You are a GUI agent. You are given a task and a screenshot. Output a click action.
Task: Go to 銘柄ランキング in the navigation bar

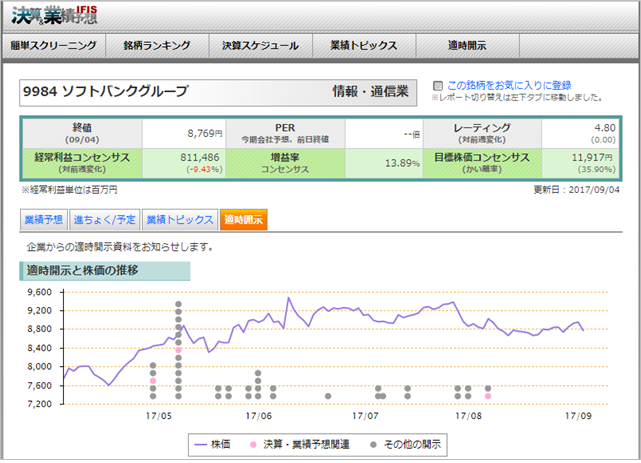(x=156, y=46)
